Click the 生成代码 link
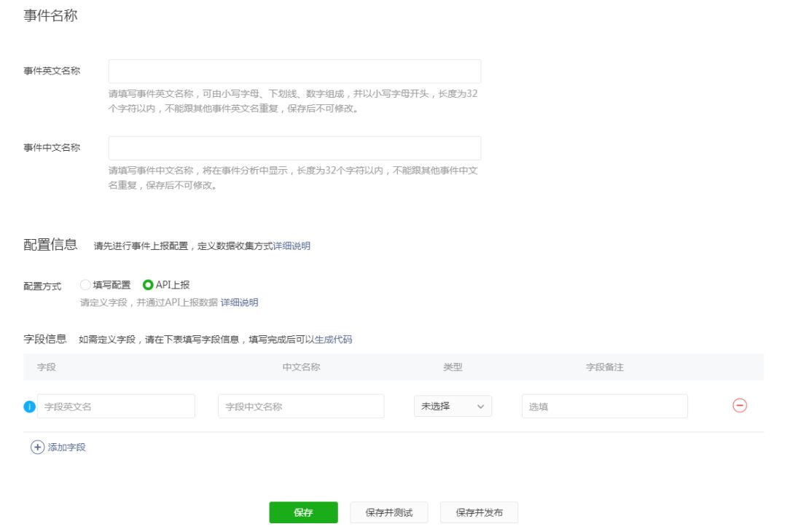This screenshot has width=787, height=532. click(333, 340)
